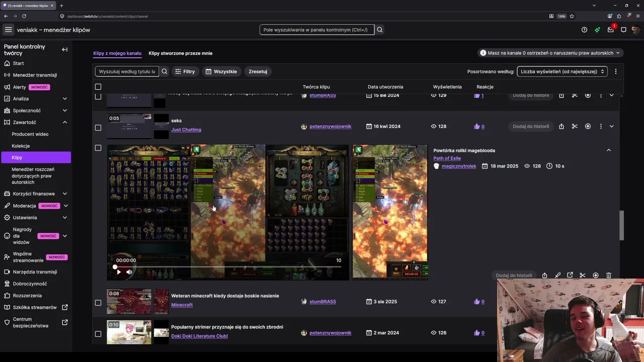The width and height of the screenshot is (644, 362).
Task: Open the Weteran minecraft clip thumbnail
Action: tap(129, 302)
